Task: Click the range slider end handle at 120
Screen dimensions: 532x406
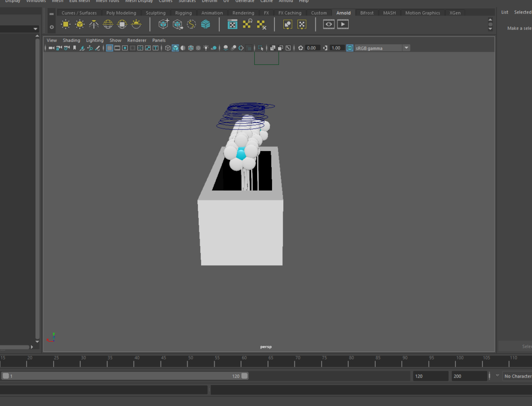Action: [244, 376]
